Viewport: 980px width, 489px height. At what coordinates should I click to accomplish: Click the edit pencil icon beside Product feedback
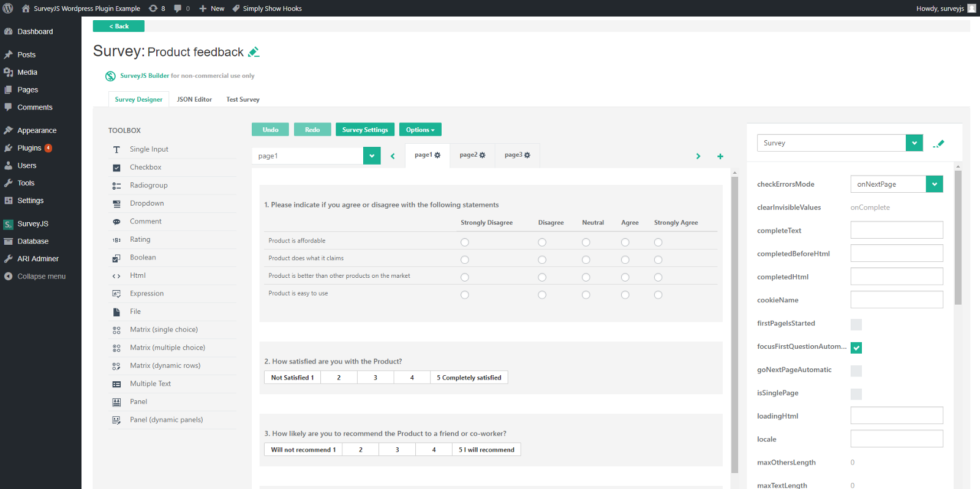click(x=254, y=53)
